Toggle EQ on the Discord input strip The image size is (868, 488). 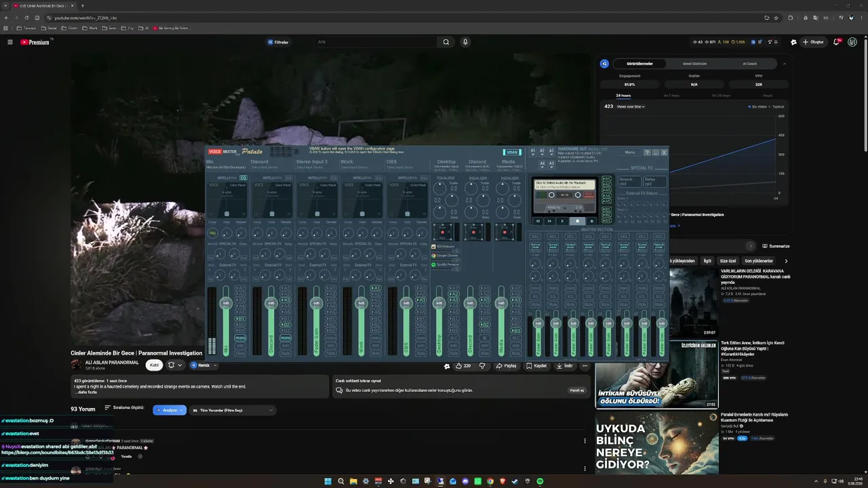coord(288,178)
